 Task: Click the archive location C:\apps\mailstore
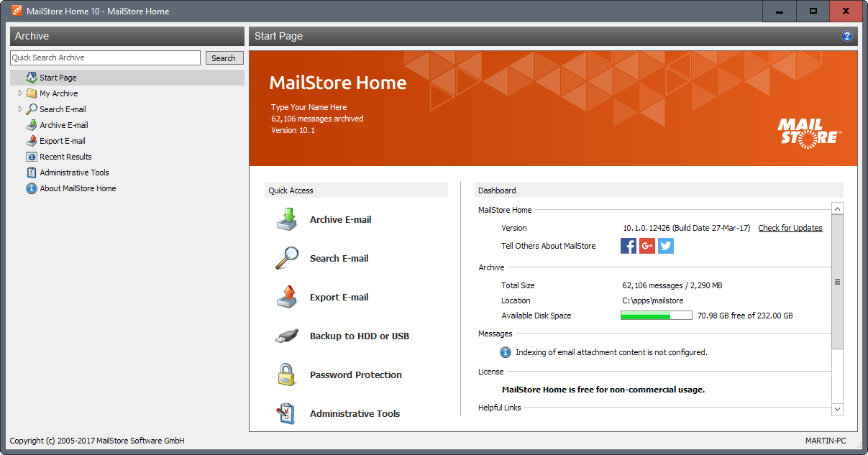(653, 300)
